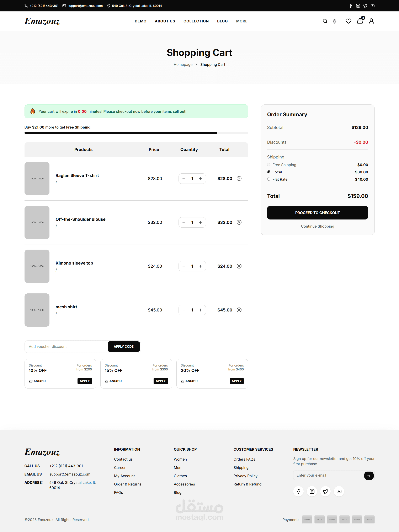
Task: Open wishlist heart icon
Action: coord(348,21)
